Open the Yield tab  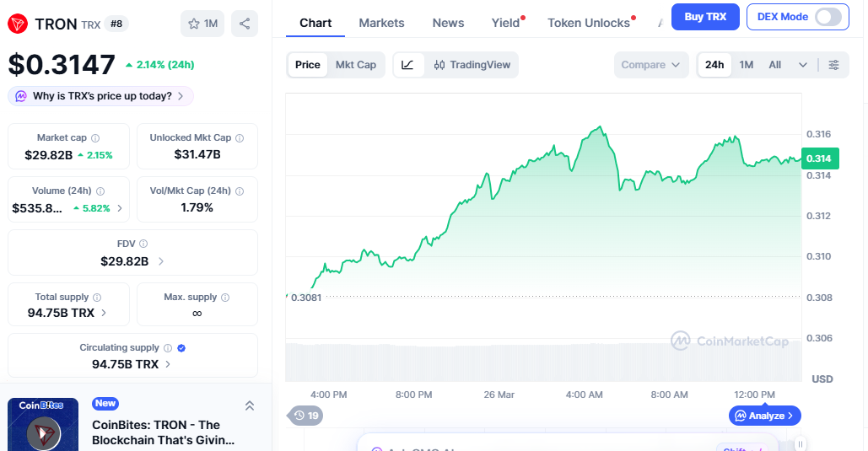coord(506,24)
